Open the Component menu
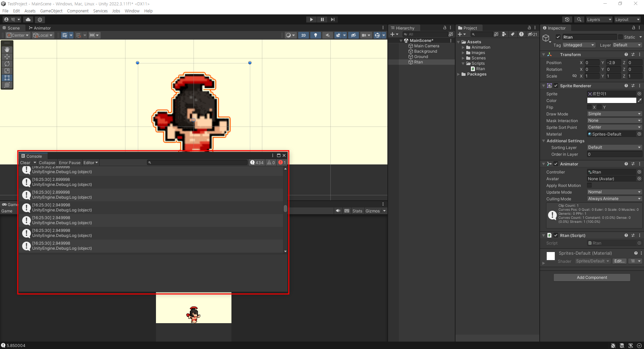This screenshot has width=644, height=349. (x=78, y=11)
